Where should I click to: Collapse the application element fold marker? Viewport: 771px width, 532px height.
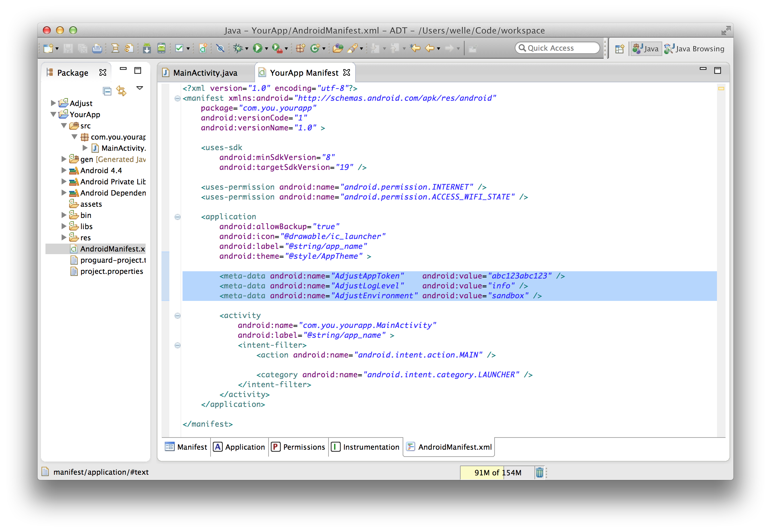[x=178, y=217]
